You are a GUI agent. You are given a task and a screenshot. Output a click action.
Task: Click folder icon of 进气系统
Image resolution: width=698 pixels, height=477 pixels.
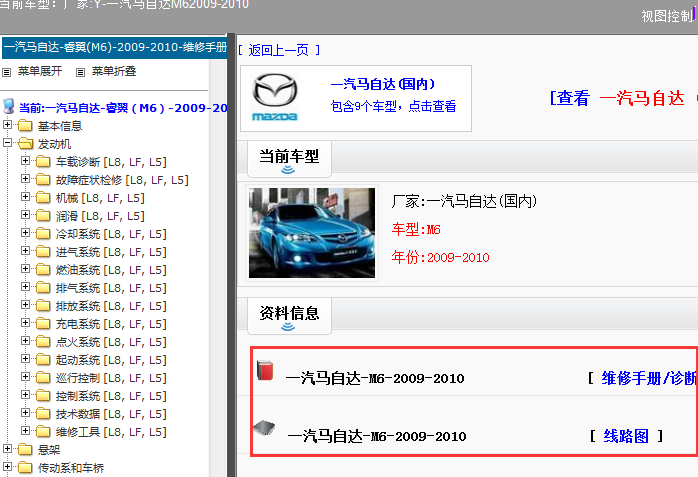(x=43, y=251)
